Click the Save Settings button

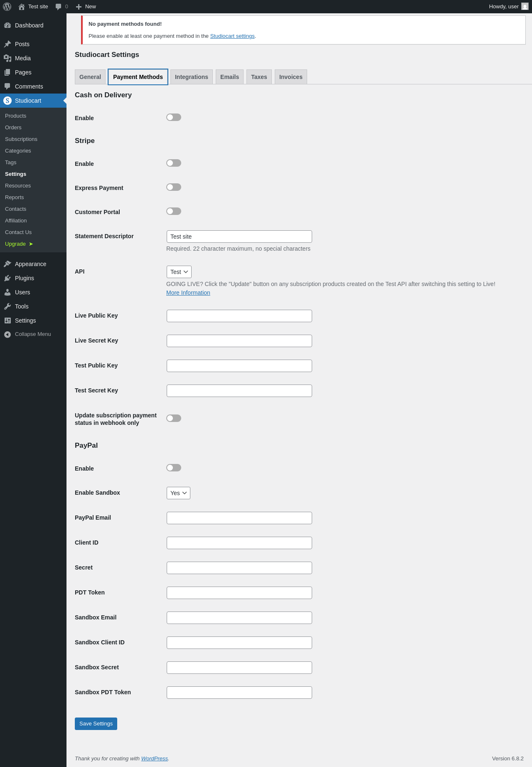pyautogui.click(x=96, y=724)
